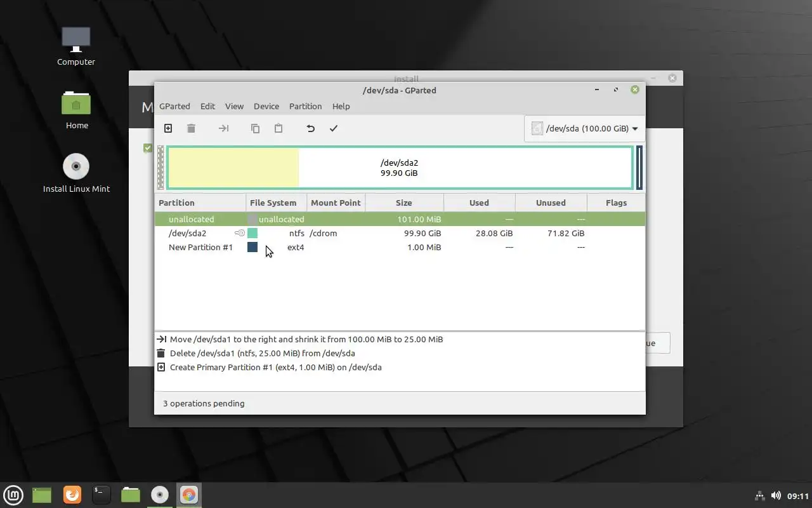This screenshot has width=812, height=508.
Task: Click the yellow used area of /dev/sda2
Action: click(x=233, y=168)
